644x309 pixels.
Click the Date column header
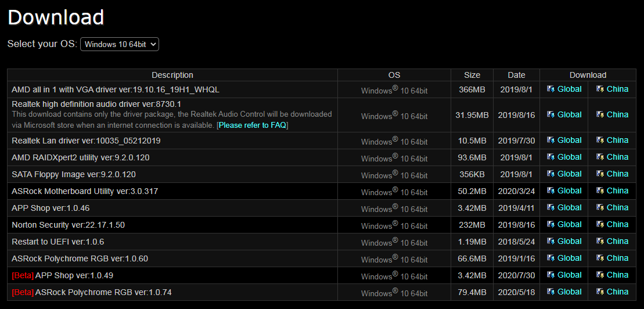(x=516, y=75)
